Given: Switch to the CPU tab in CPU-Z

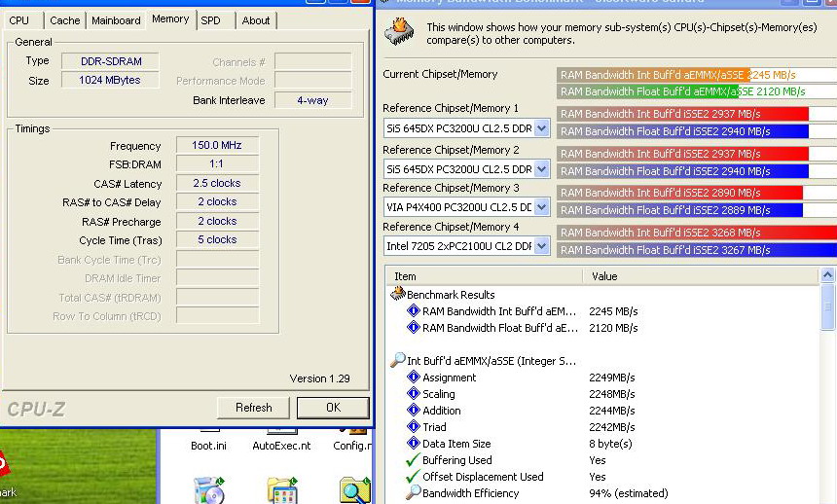Looking at the screenshot, I should (21, 20).
